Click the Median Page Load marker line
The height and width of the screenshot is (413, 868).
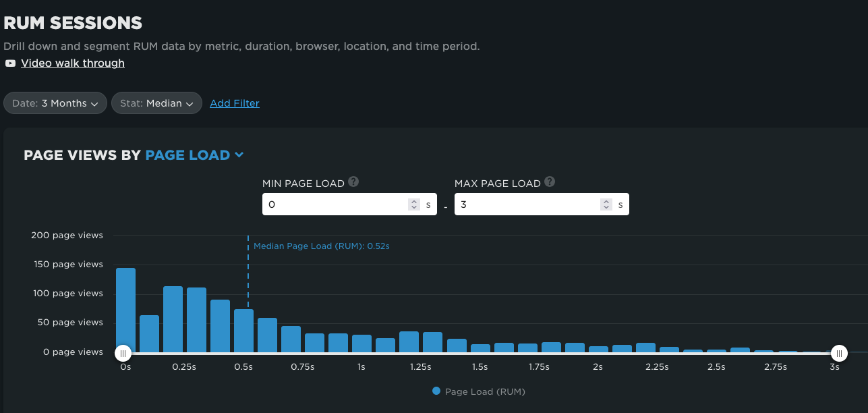pyautogui.click(x=248, y=290)
